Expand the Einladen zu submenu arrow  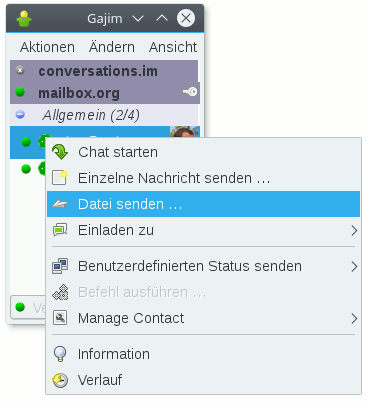click(354, 230)
